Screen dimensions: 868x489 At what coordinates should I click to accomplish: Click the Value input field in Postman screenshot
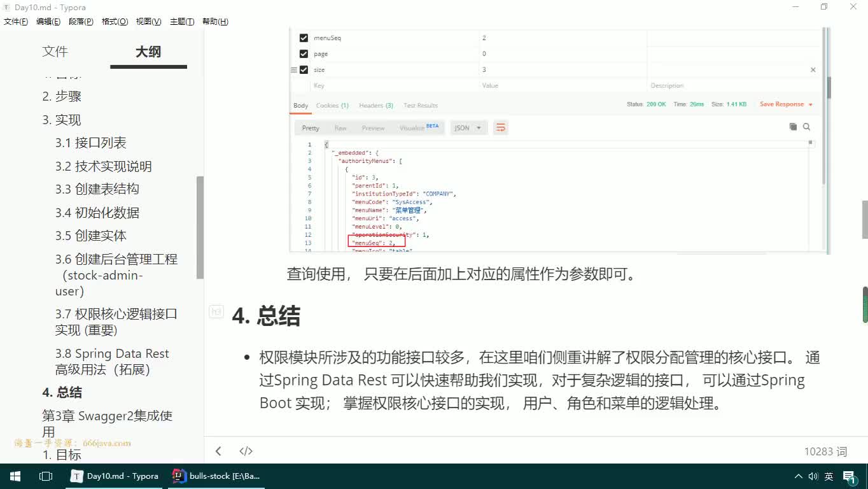(x=563, y=86)
